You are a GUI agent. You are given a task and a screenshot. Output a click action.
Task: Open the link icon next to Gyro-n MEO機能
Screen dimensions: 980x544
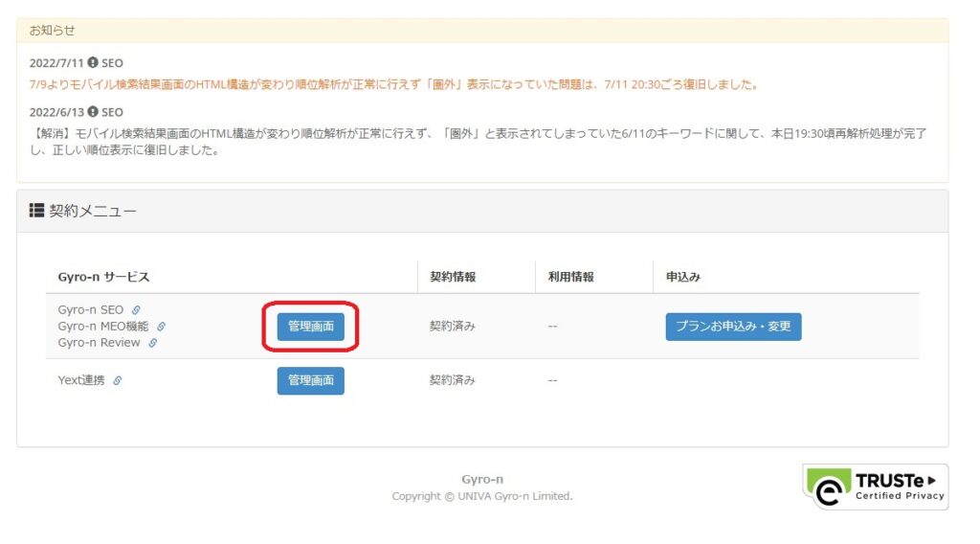pos(161,327)
